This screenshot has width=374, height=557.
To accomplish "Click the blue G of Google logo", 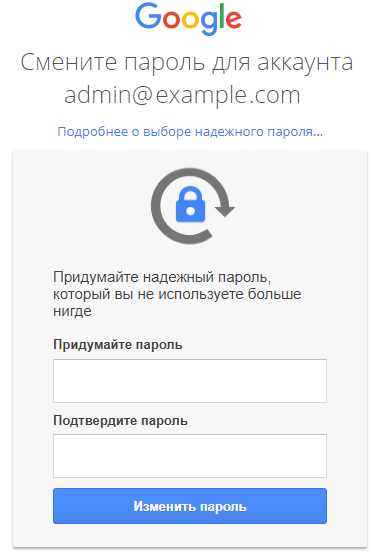I will [x=148, y=16].
